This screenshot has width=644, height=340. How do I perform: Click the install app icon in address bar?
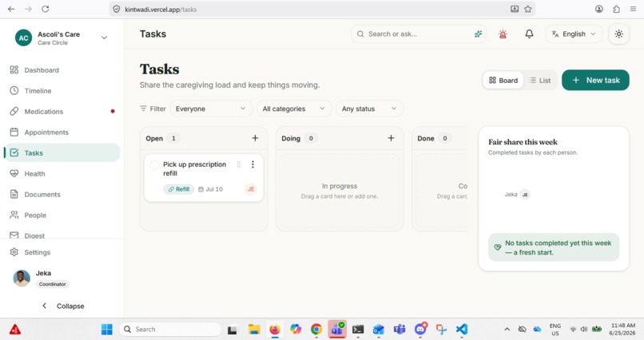[x=515, y=9]
